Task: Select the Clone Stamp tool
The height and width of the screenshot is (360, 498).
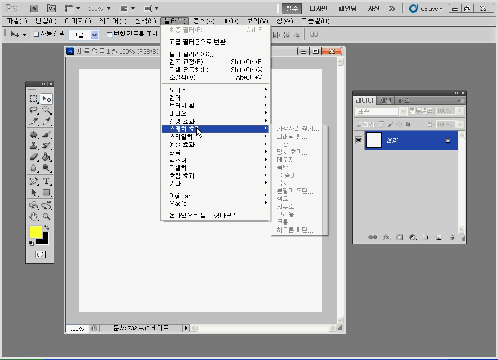Action: pyautogui.click(x=34, y=146)
